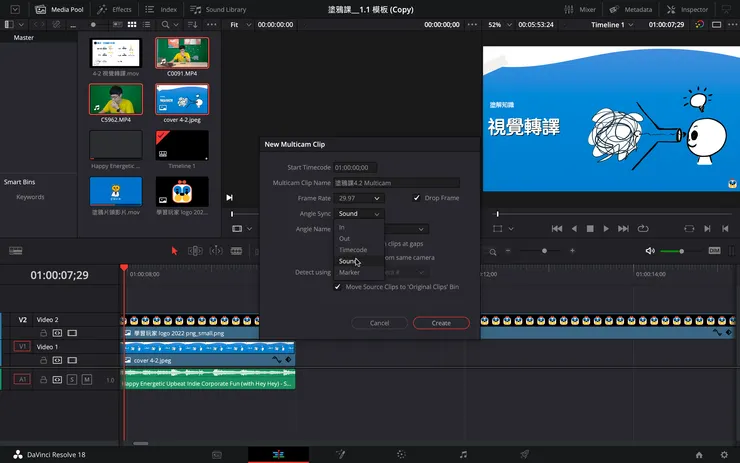Select Marker option in Angle Sync list
740x463 pixels.
(x=349, y=272)
